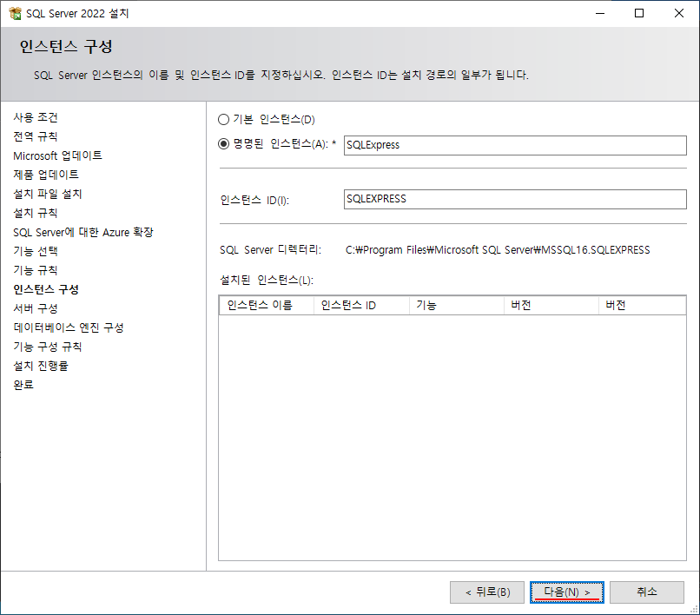Click the named instance field containing SQLExpress
Viewport: 700px width, 615px height.
click(x=515, y=145)
